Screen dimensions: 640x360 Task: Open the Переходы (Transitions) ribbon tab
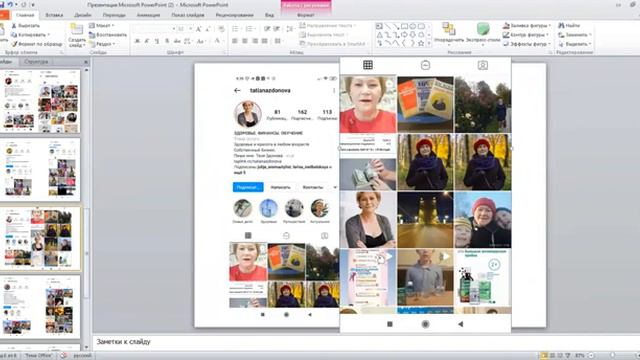point(114,15)
